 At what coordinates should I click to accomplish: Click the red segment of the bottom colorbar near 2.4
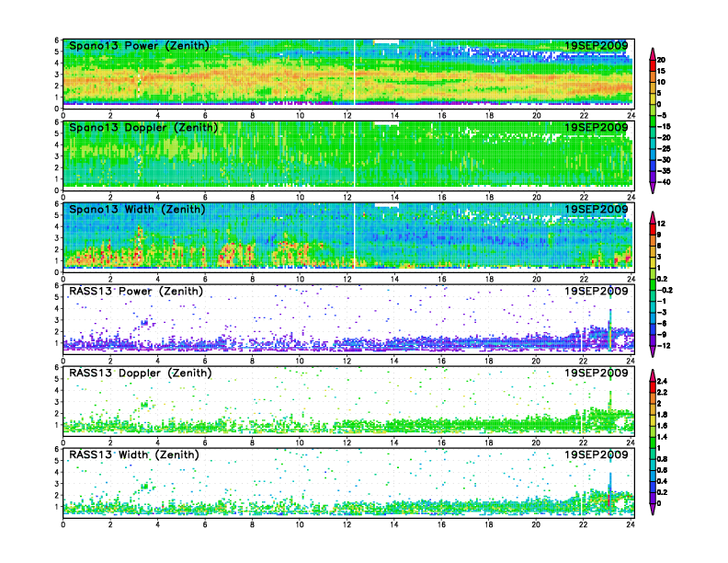point(653,386)
